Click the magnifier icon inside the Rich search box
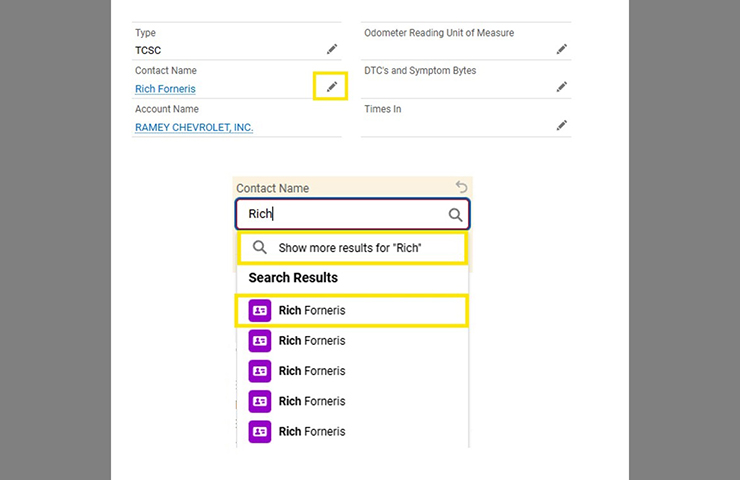 455,214
